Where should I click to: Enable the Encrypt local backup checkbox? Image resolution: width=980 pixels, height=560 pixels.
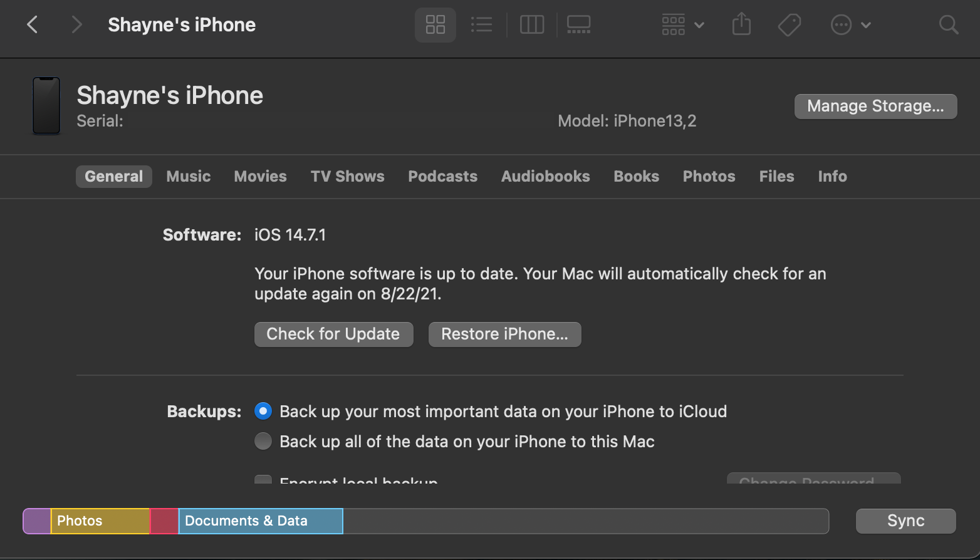point(263,481)
